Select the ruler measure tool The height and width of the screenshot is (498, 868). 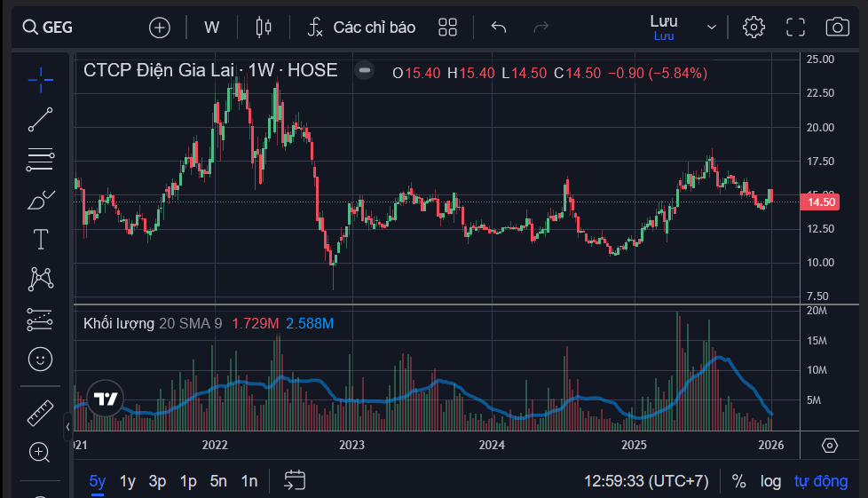tap(40, 413)
